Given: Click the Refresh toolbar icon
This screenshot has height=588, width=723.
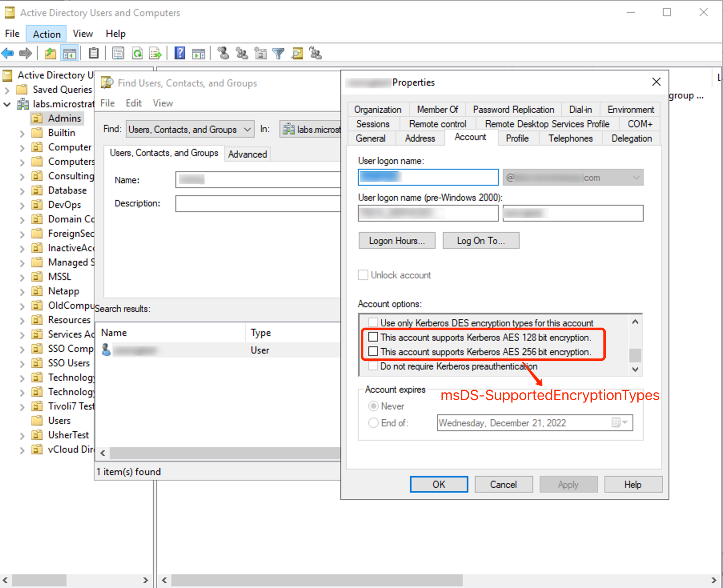Looking at the screenshot, I should coord(137,53).
